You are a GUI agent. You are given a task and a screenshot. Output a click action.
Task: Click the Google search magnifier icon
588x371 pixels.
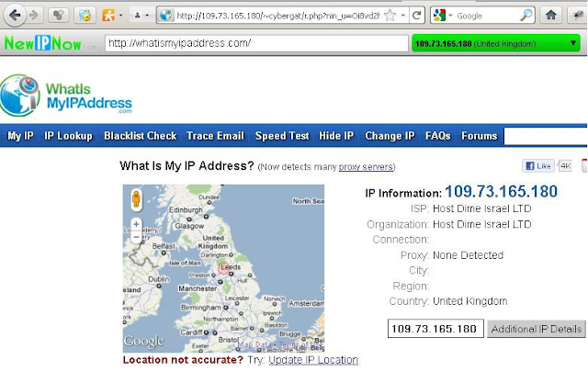[x=526, y=16]
